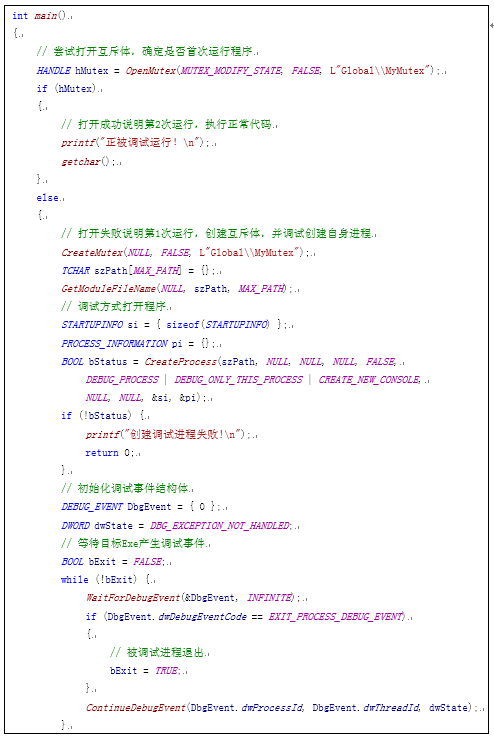Click the first comment '尝试打开互斥体'
Screen dimensions: 494x739
point(147,51)
